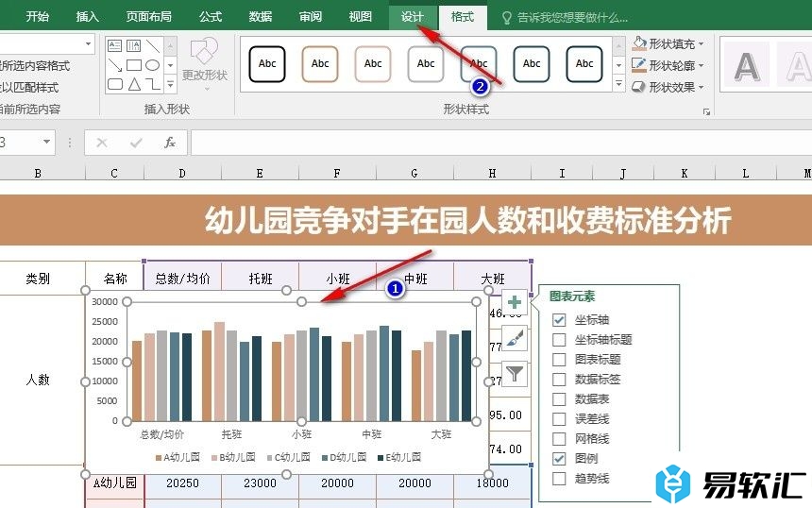Switch to the 设计 chart tab
Viewport: 812px width, 508px height.
[x=413, y=17]
